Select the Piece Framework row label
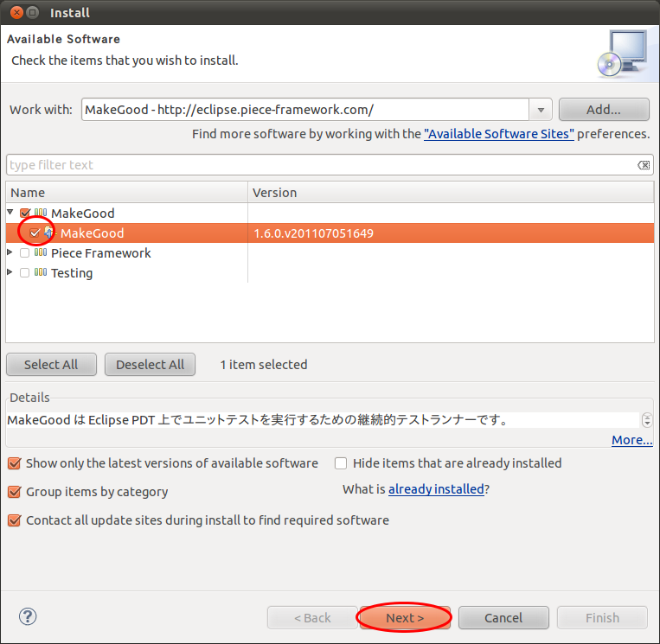The image size is (660, 644). [101, 252]
